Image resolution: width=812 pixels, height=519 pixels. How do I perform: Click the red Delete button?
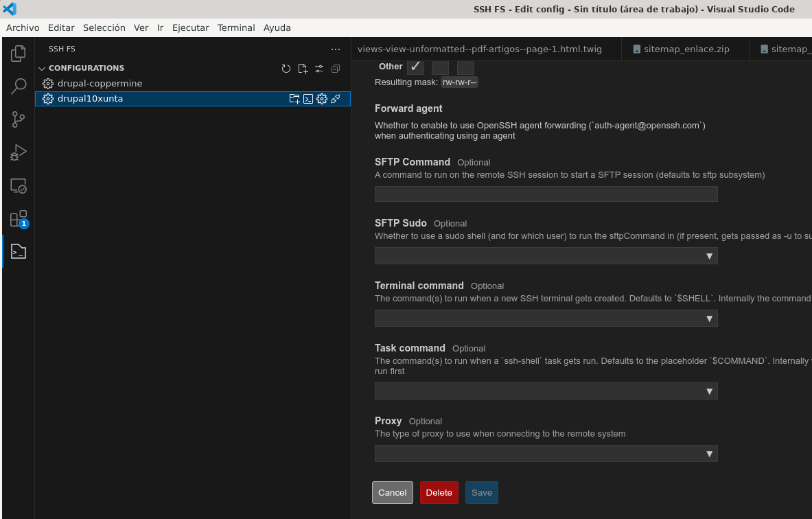click(439, 492)
